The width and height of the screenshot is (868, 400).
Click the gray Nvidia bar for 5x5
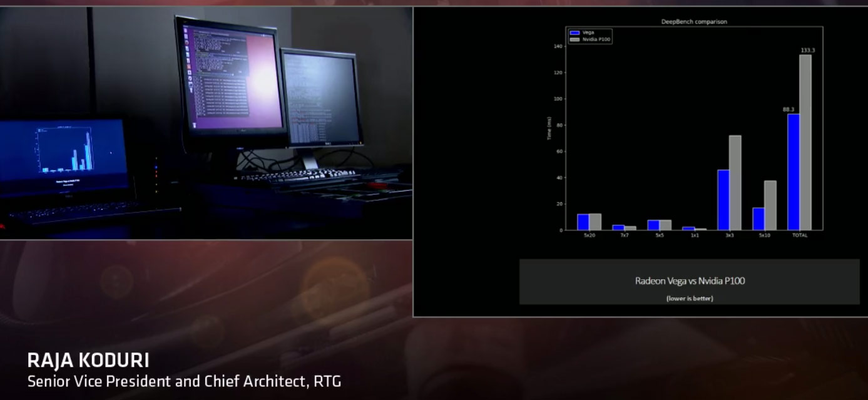pos(665,225)
